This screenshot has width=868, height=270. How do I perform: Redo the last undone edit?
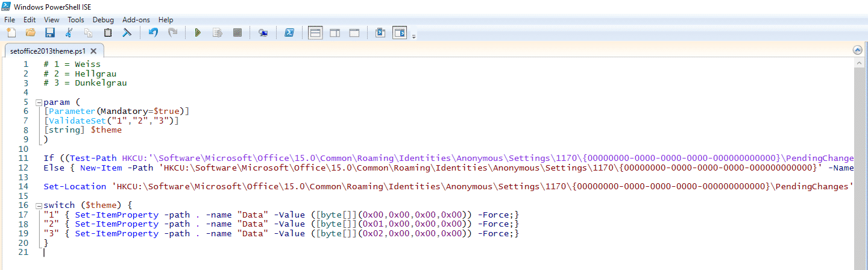[172, 33]
